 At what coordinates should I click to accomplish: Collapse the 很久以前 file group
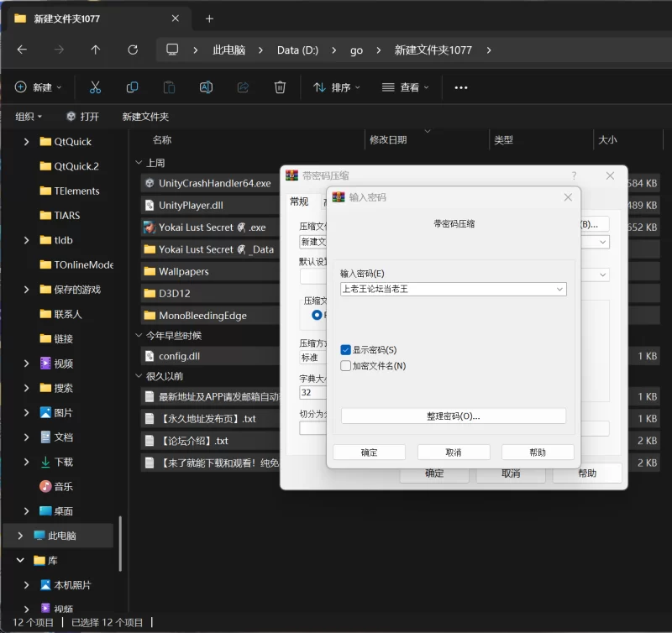point(139,376)
